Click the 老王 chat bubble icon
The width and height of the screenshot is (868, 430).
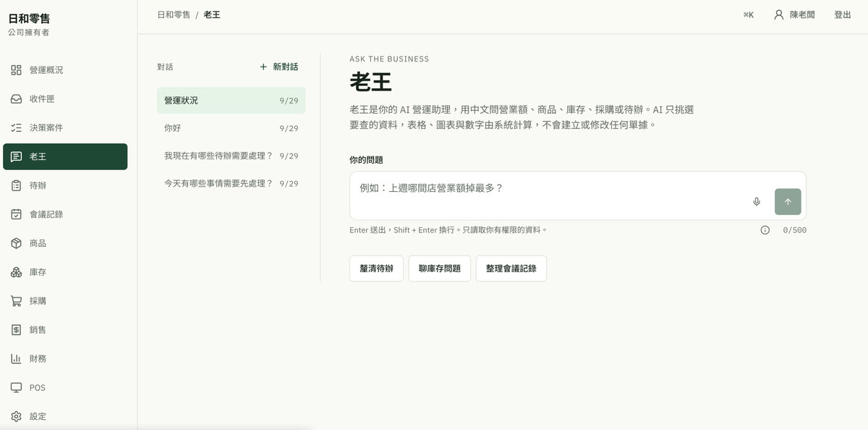[x=16, y=156]
